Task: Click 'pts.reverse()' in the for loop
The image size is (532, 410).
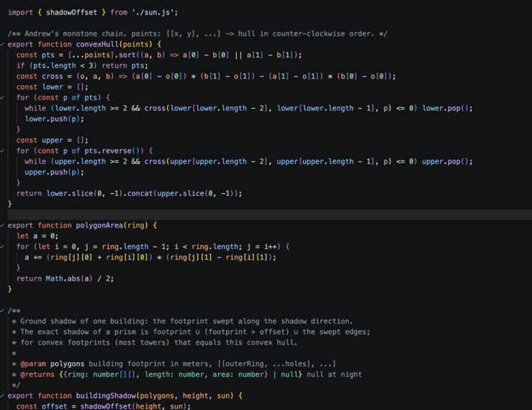Action: pyautogui.click(x=114, y=151)
